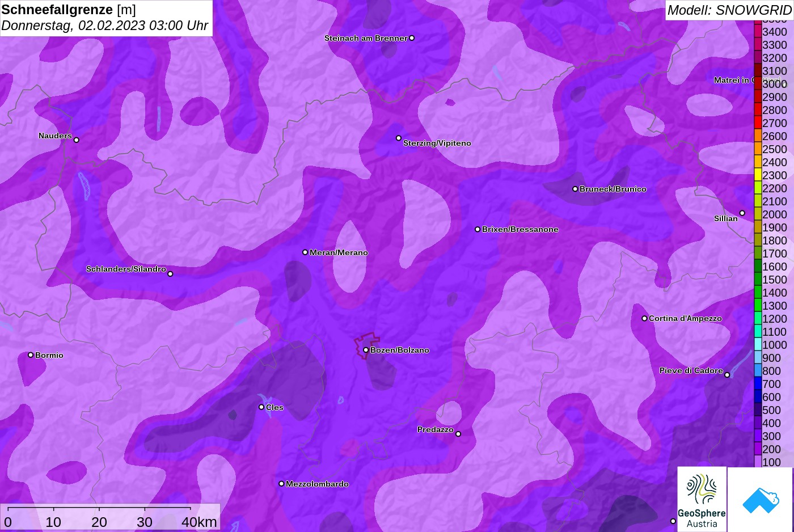
Task: Click the blue swatch beside 700
Action: pos(758,384)
